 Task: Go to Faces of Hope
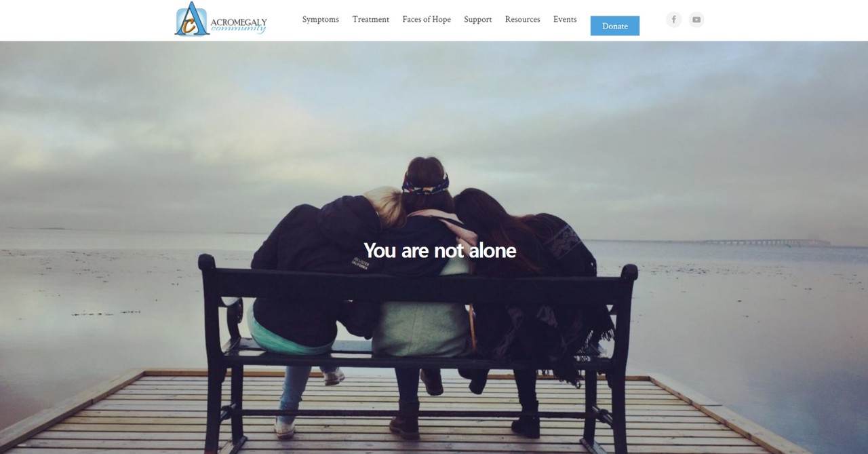pyautogui.click(x=427, y=20)
